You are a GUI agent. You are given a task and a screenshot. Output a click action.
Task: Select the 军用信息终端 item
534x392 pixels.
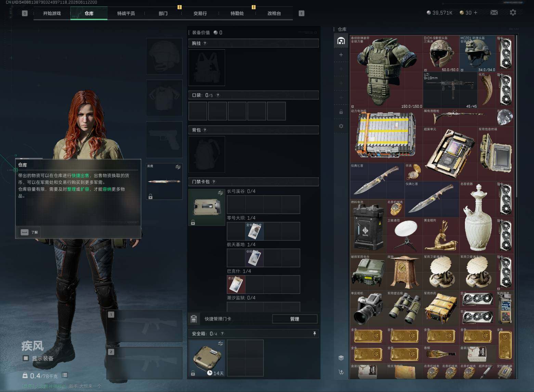click(496, 154)
